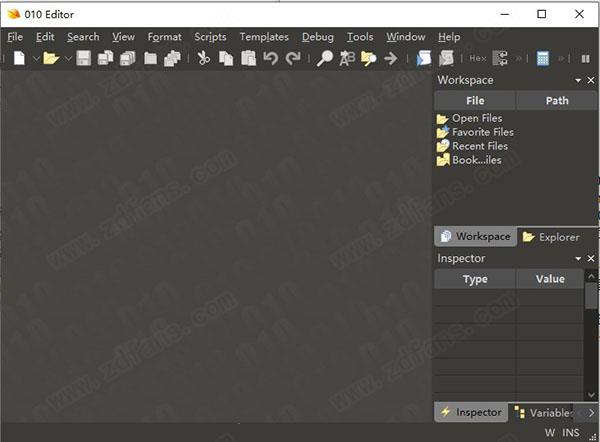The image size is (600, 442).
Task: Select the Book...iles folder item
Action: coord(469,160)
